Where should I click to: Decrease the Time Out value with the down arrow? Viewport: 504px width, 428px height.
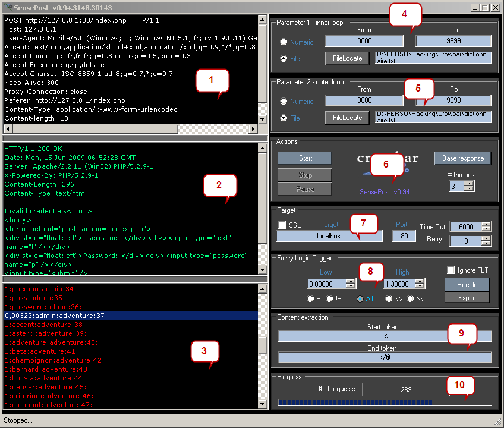pyautogui.click(x=486, y=229)
